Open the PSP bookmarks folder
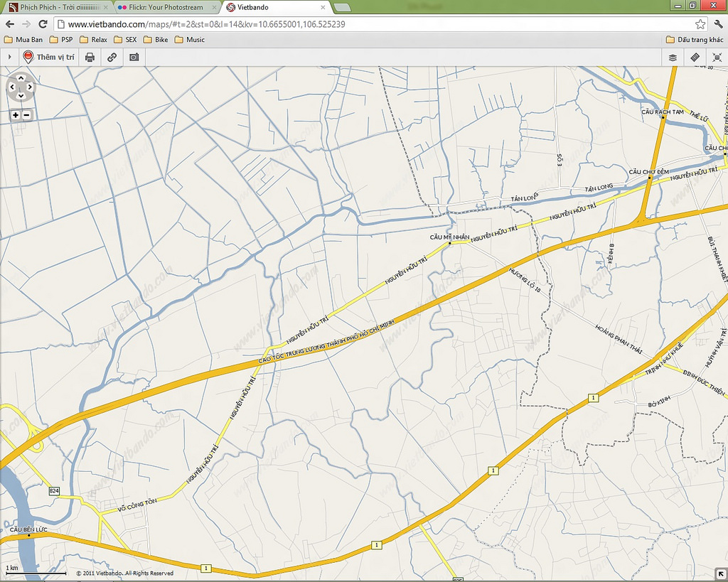Screen dimensions: 728x582 [61, 40]
